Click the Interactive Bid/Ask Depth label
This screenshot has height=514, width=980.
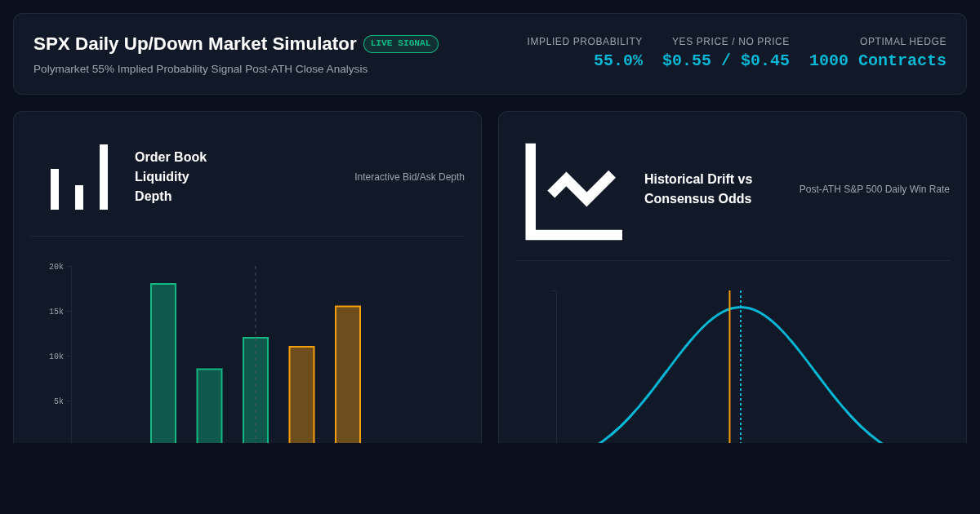pyautogui.click(x=409, y=177)
